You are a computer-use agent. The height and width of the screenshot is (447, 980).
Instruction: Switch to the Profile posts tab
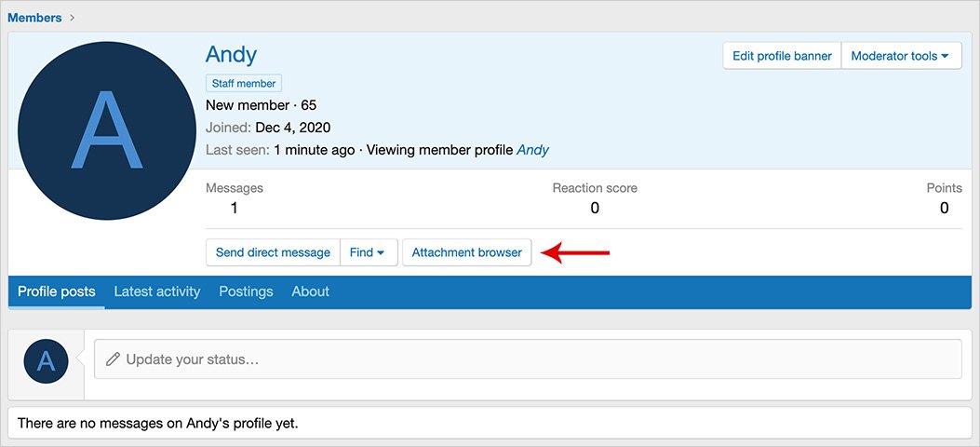tap(57, 291)
